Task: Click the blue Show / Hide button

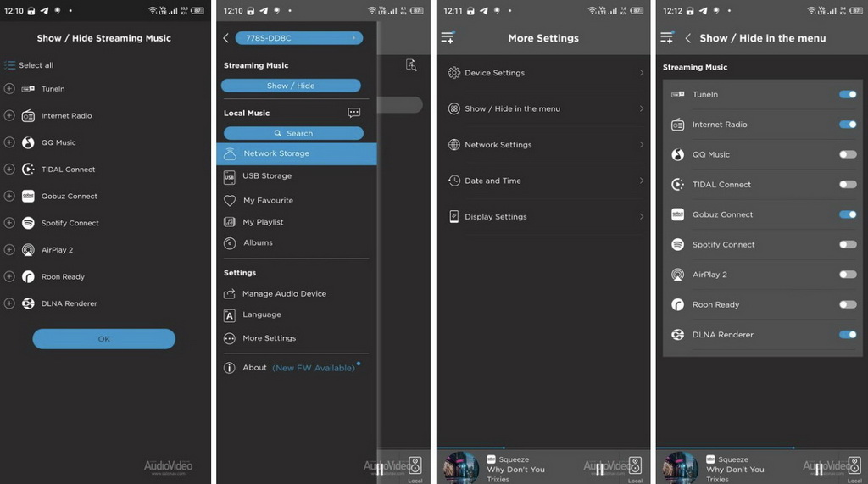Action: point(291,86)
